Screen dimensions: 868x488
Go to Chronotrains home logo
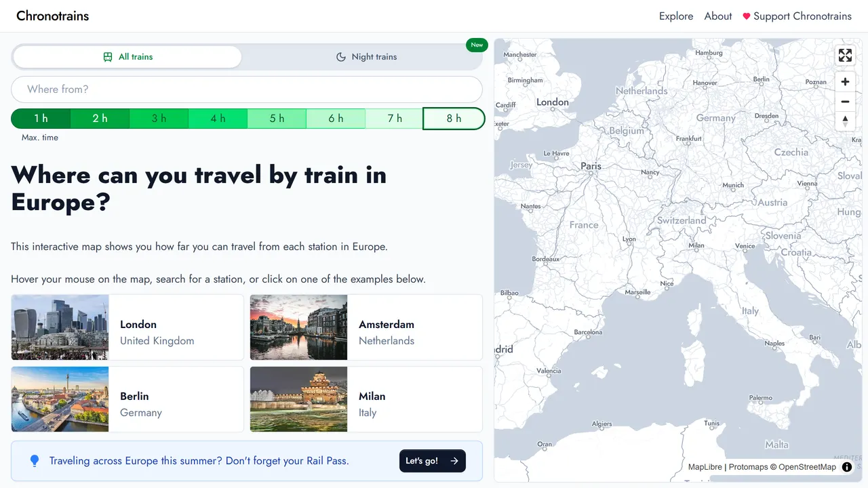pyautogui.click(x=52, y=16)
